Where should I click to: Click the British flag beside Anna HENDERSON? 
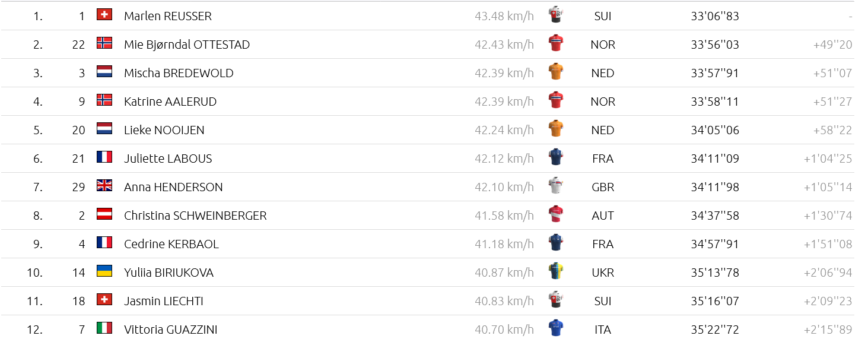[x=104, y=186]
